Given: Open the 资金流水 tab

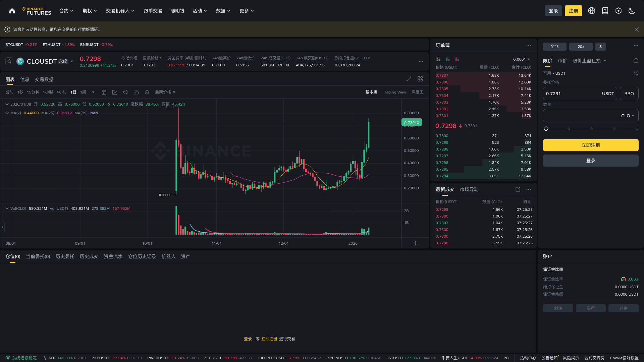Looking at the screenshot, I should [x=113, y=256].
